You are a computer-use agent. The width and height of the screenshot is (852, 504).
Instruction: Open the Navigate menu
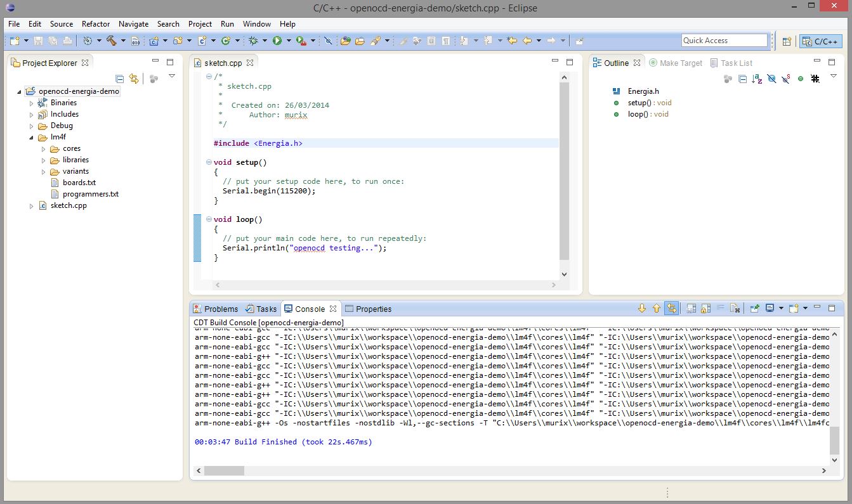tap(133, 23)
